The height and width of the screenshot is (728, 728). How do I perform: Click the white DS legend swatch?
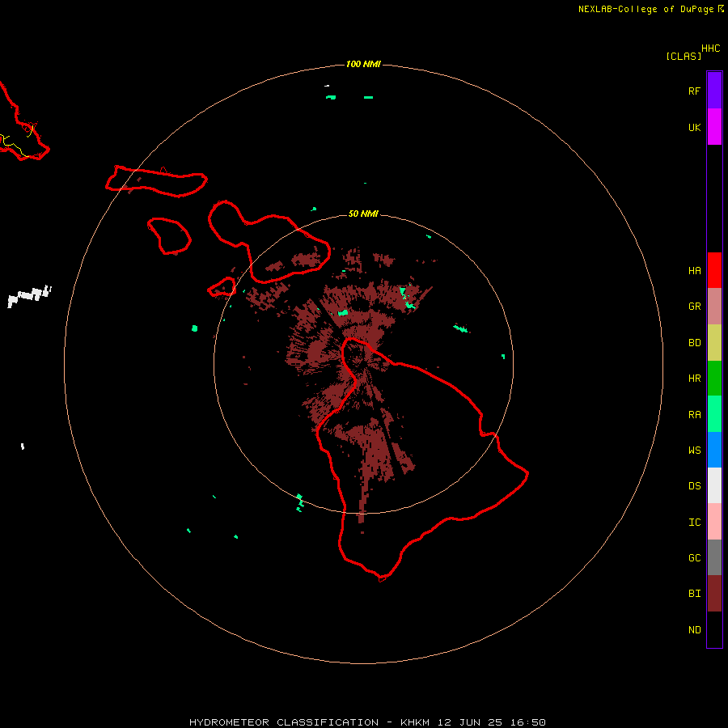point(714,485)
